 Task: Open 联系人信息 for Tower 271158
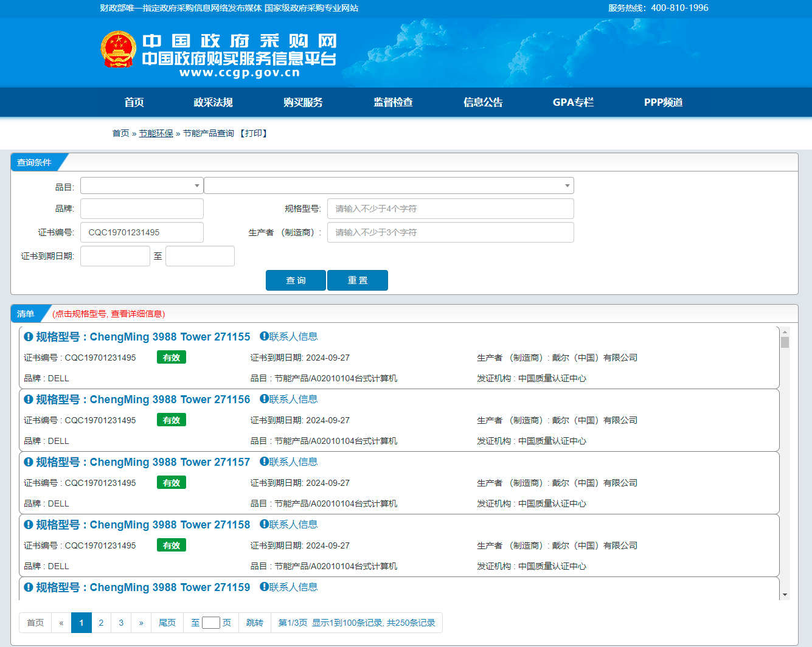pos(293,524)
